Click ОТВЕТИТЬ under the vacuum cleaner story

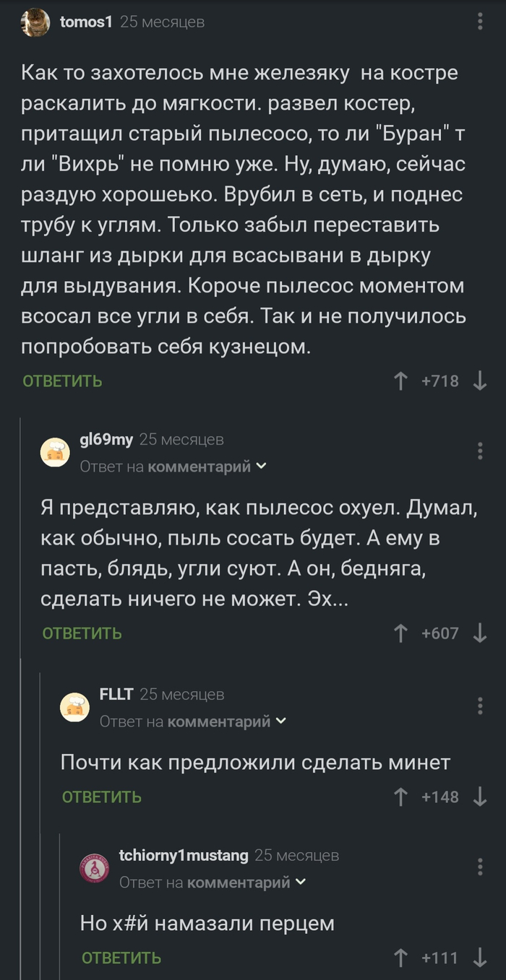[x=61, y=381]
